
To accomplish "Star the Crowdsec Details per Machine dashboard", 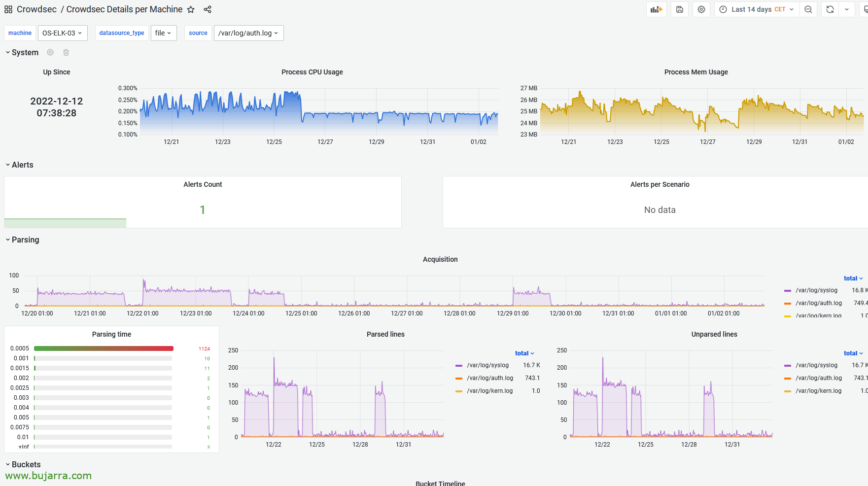I will [x=191, y=9].
